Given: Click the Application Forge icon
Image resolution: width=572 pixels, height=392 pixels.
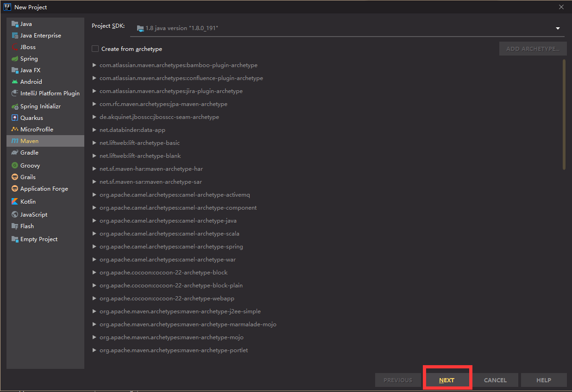Looking at the screenshot, I should click(15, 189).
